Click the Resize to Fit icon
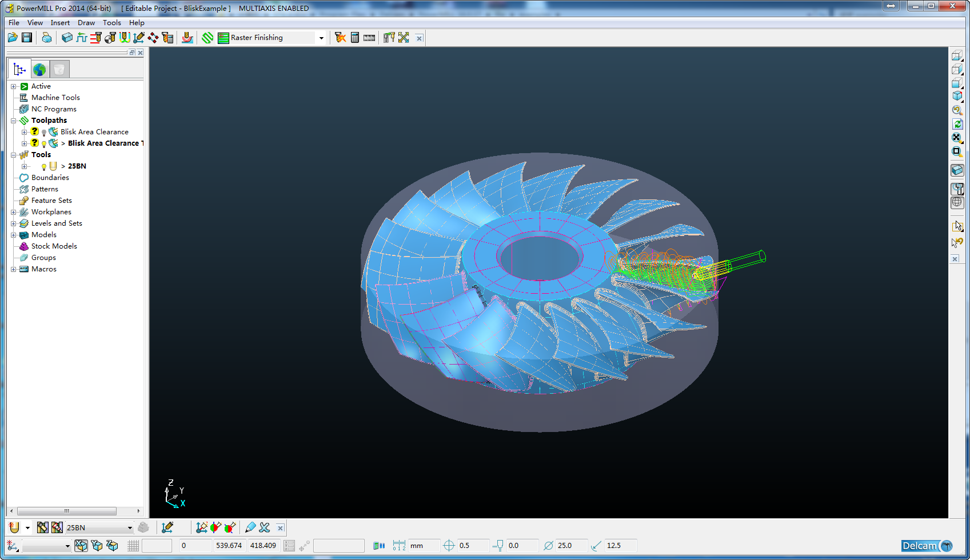This screenshot has width=970, height=560. [x=957, y=138]
